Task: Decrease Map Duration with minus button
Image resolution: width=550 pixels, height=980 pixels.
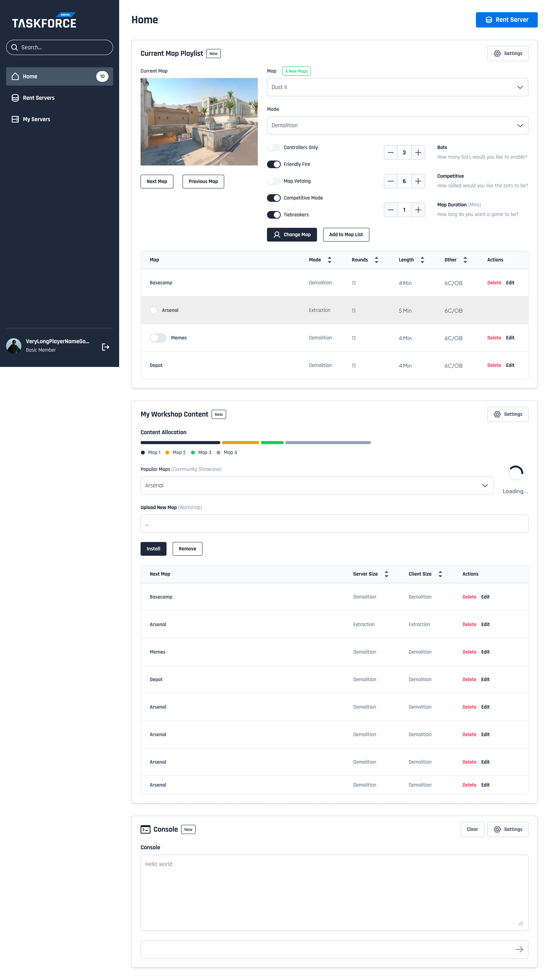Action: 390,210
